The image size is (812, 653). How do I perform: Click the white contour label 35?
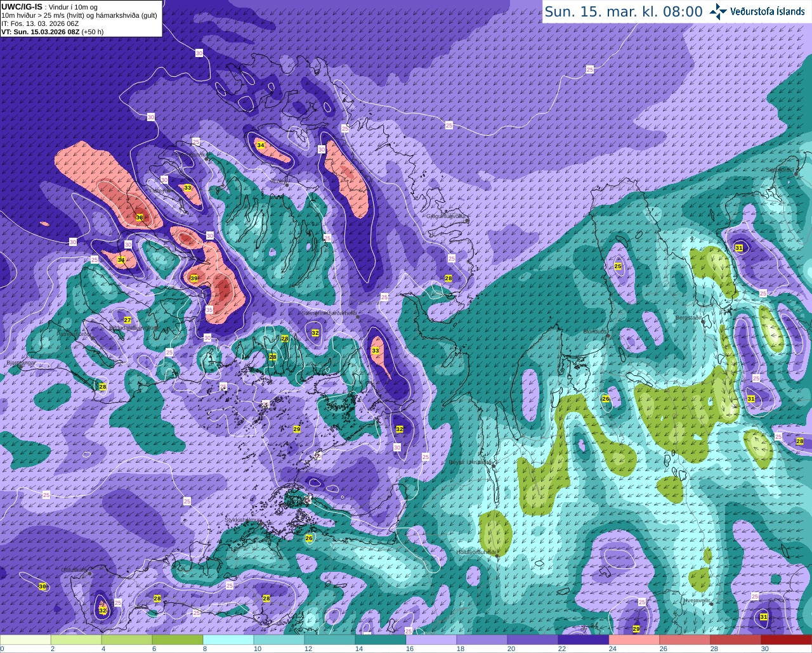[209, 310]
